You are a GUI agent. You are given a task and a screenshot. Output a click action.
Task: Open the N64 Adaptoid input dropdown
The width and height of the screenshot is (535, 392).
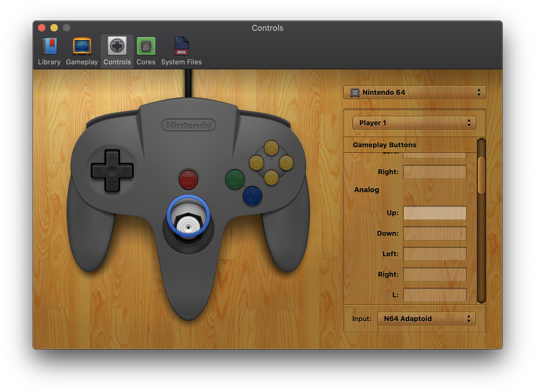click(426, 319)
